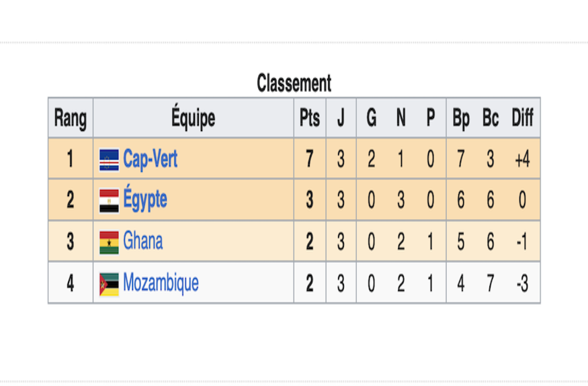Click the Rang column header

71,118
